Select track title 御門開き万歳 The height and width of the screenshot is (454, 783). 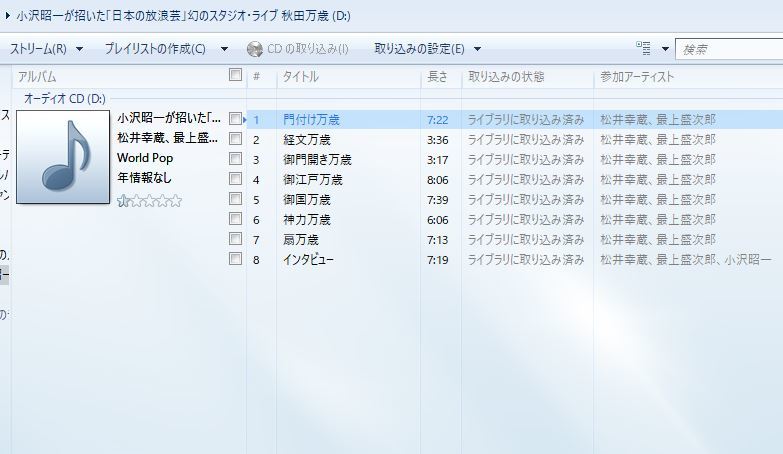pyautogui.click(x=317, y=160)
